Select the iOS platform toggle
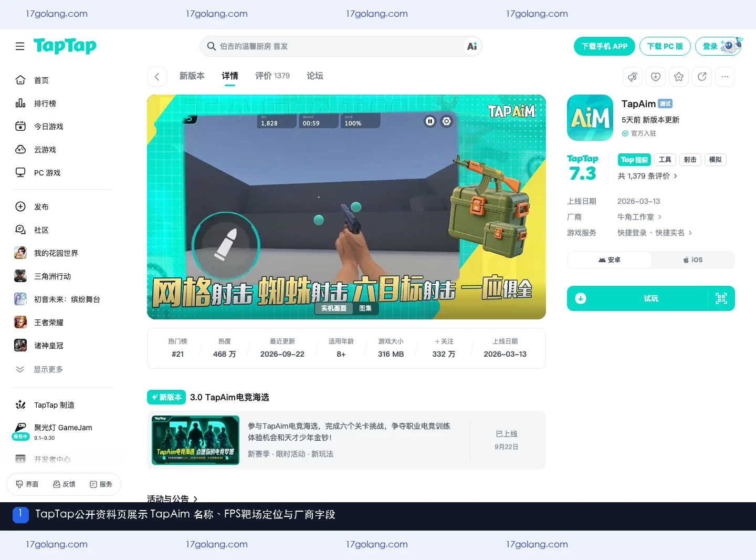The image size is (756, 560). point(693,260)
